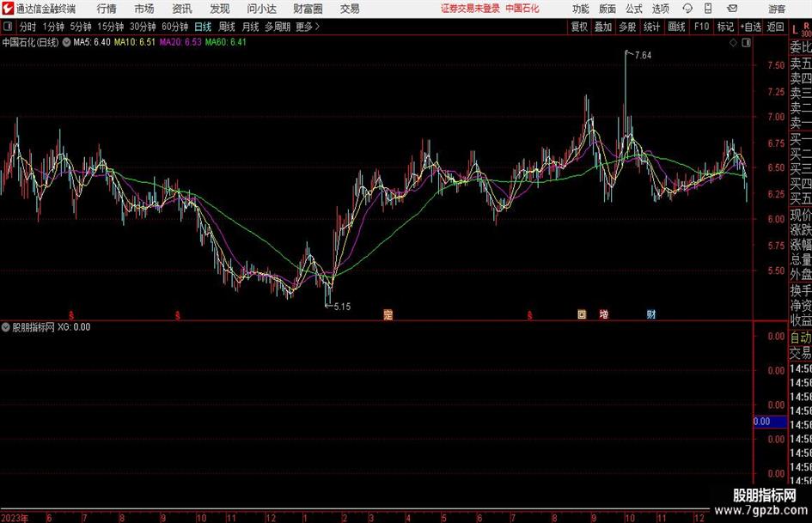Viewport: 812px width, 523px height.
Task: Click the highlighted 0.00 axis value
Action: pos(770,422)
